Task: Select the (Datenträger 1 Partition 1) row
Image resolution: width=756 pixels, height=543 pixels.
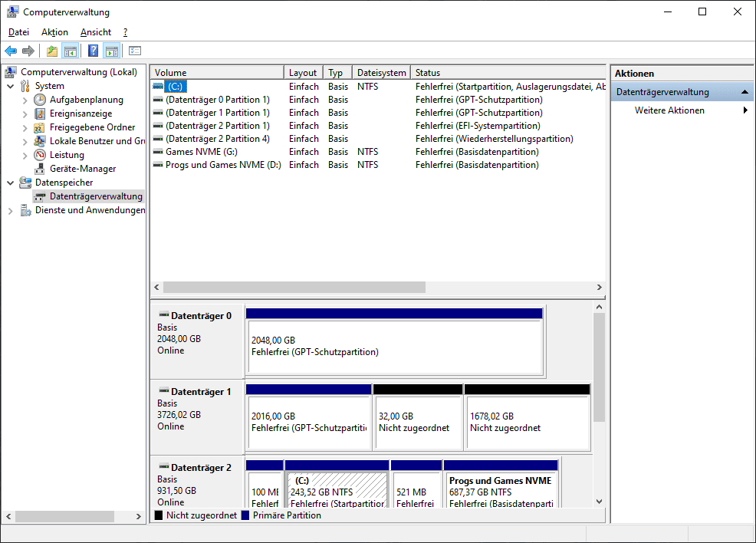Action: coord(378,113)
